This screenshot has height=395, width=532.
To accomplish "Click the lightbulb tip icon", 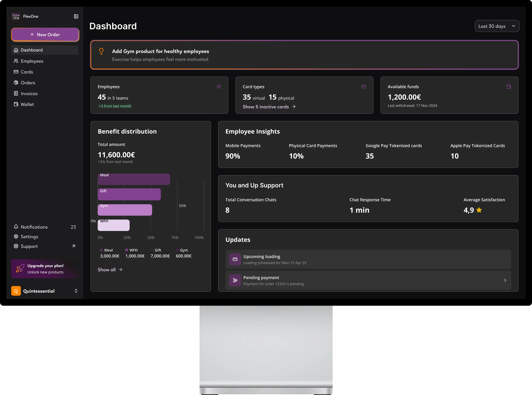I will click(x=101, y=51).
